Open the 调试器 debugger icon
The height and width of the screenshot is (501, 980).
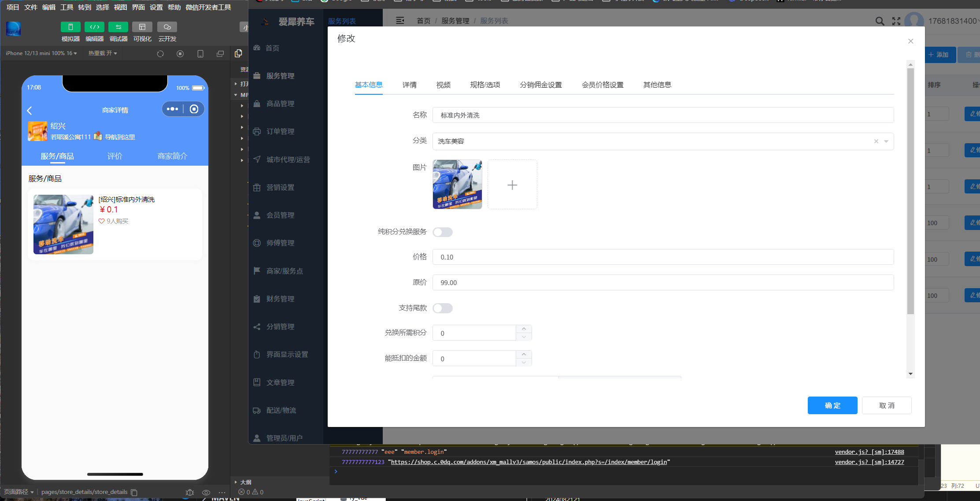[x=118, y=27]
